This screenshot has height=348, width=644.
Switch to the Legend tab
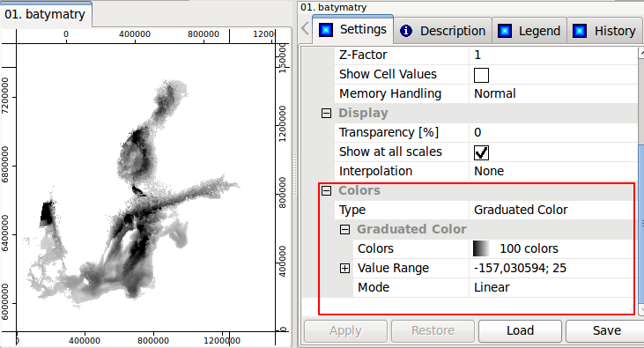click(529, 31)
